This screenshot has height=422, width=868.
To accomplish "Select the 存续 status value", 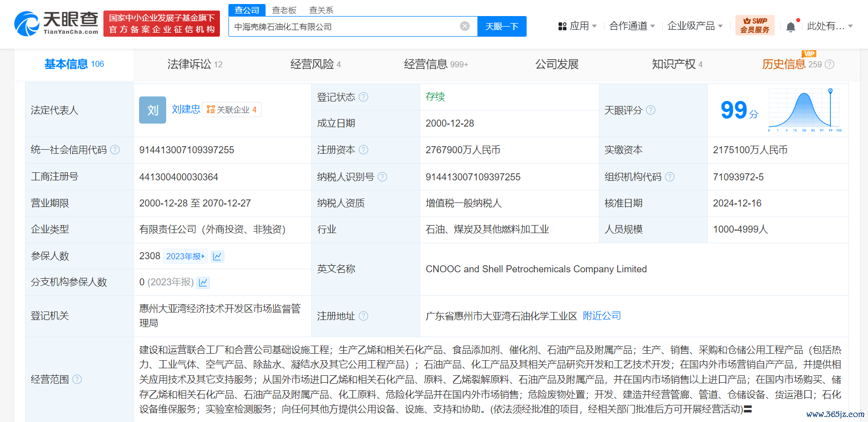I will pyautogui.click(x=435, y=97).
